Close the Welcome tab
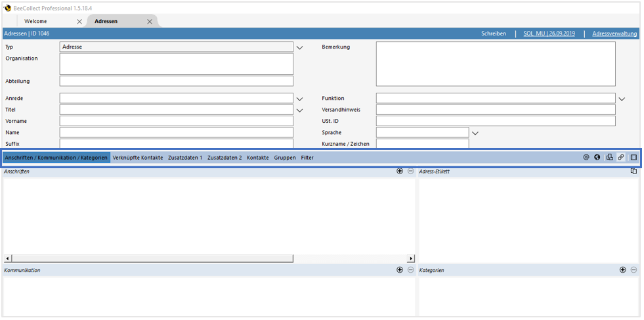644x320 pixels. tap(79, 22)
